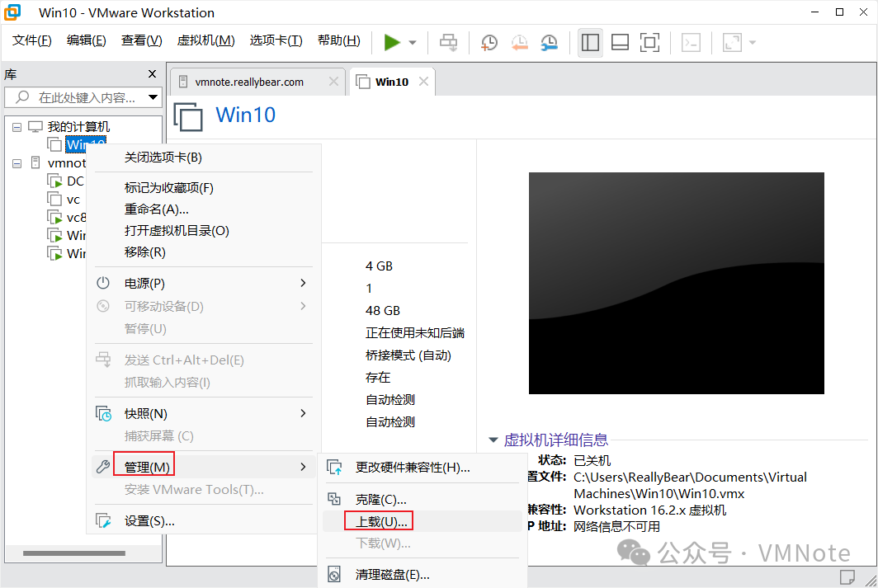Open the 帮助(H) menu
Viewport: 878px width, 588px height.
pos(339,41)
